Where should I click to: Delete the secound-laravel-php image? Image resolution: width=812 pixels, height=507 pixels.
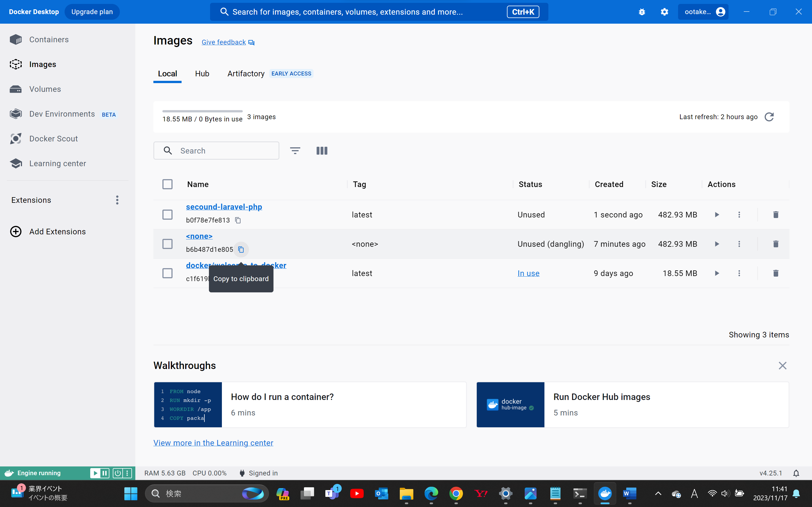pyautogui.click(x=775, y=215)
